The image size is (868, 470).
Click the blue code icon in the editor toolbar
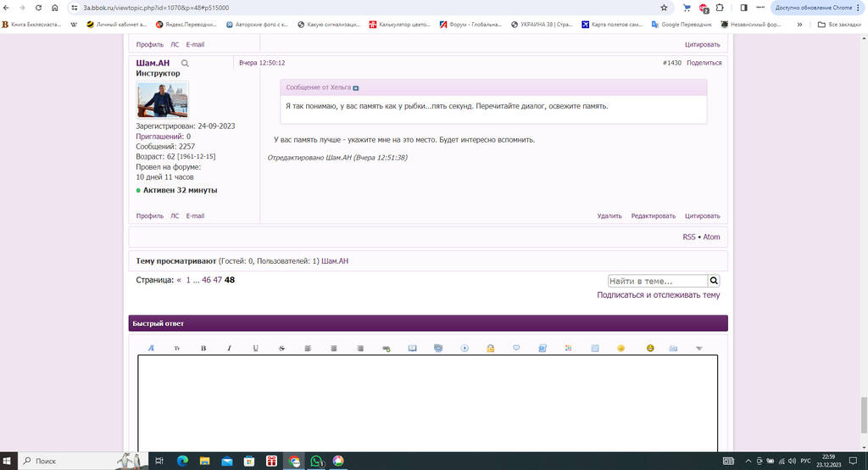pyautogui.click(x=542, y=348)
